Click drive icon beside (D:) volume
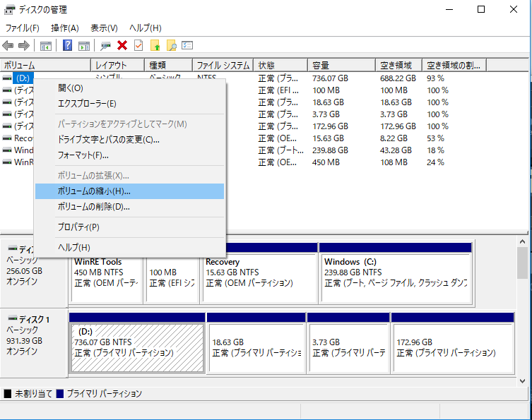This screenshot has height=420, width=532. point(7,78)
